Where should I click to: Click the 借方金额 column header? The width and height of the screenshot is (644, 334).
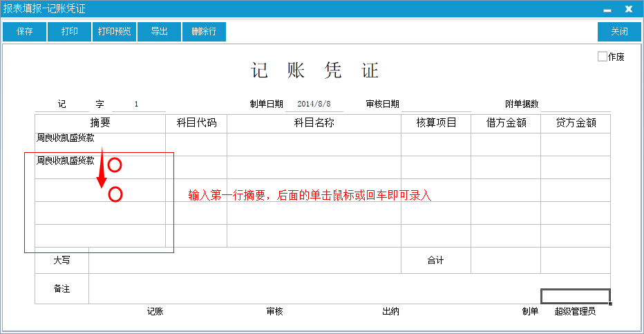pyautogui.click(x=506, y=123)
